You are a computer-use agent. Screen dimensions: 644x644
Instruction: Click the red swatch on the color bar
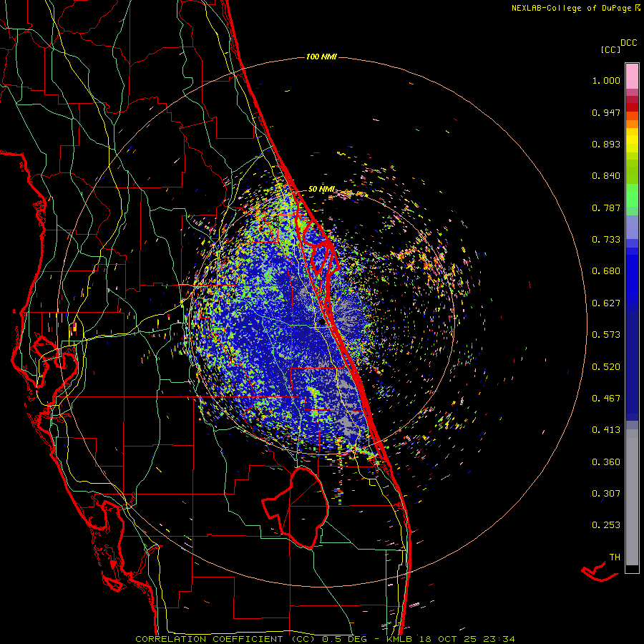pos(632,107)
